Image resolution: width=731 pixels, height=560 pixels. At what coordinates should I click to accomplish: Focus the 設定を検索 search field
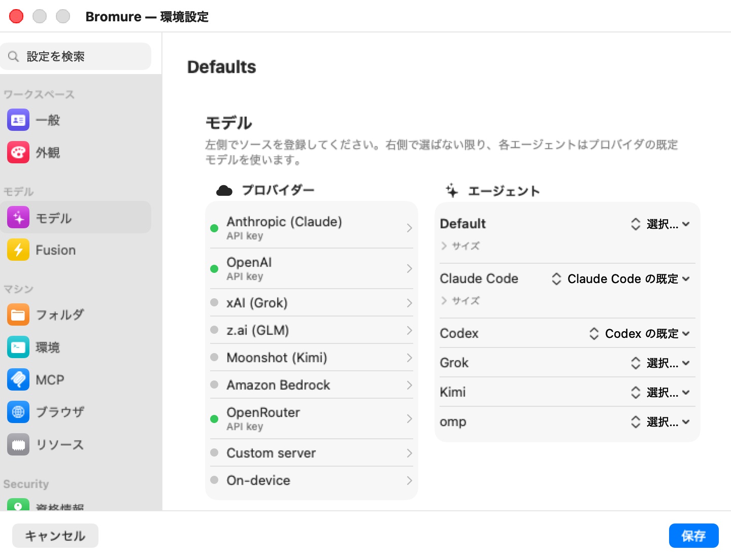tap(76, 56)
